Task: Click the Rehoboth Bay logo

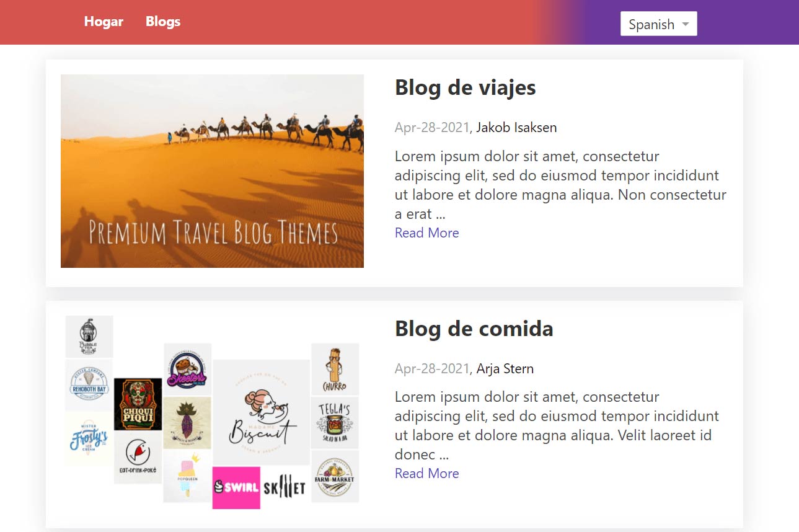Action: 89,385
